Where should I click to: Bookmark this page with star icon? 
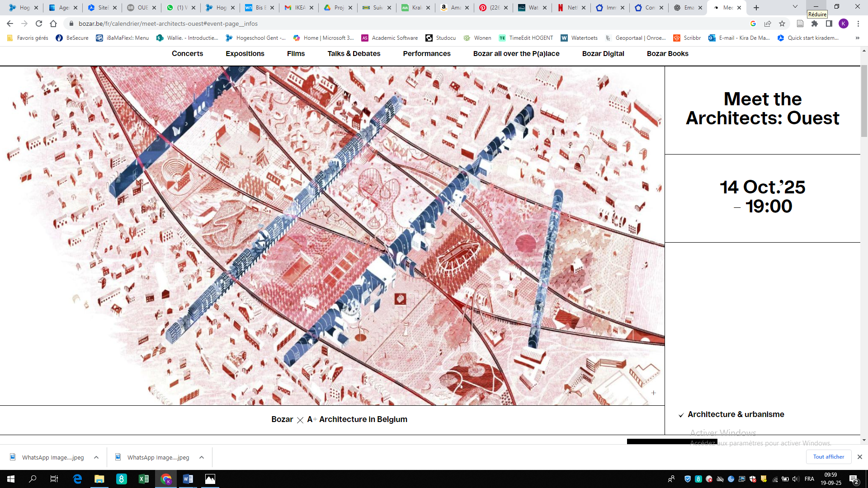coord(782,23)
